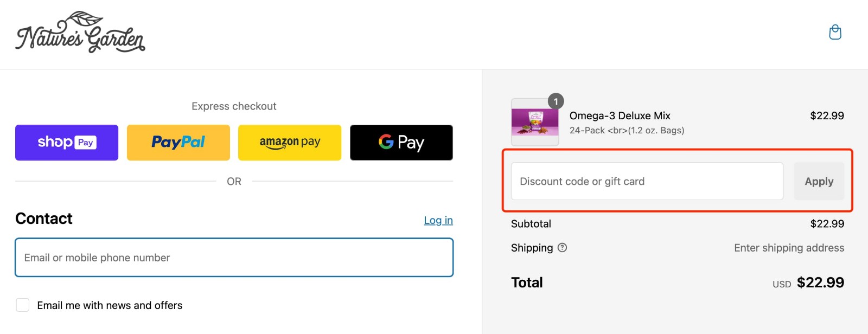Open the cart bag icon

835,33
